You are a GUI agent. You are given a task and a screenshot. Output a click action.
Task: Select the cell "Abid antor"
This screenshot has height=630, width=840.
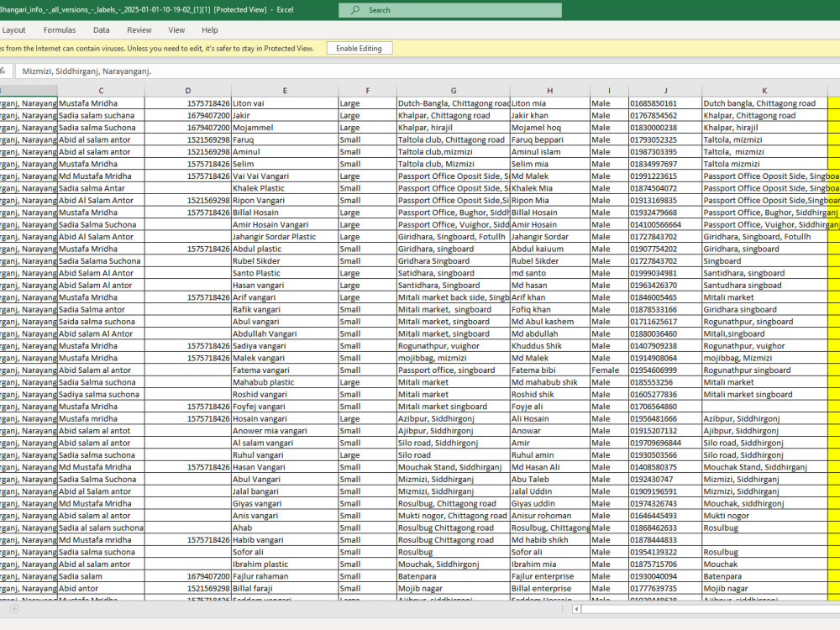(101, 589)
